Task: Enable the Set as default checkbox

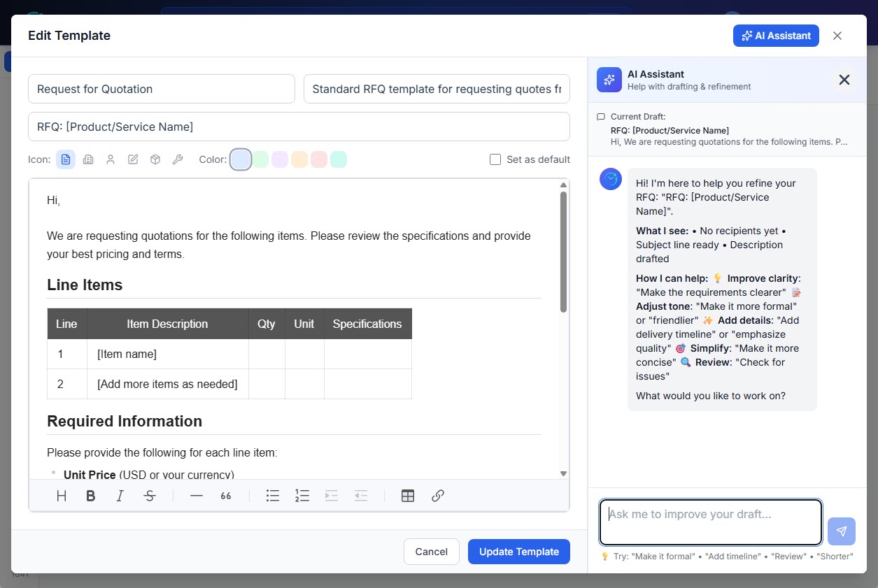Action: point(495,159)
